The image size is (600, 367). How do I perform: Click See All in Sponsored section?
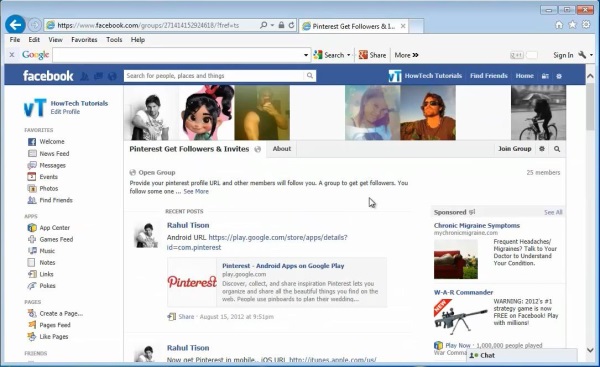pos(553,212)
